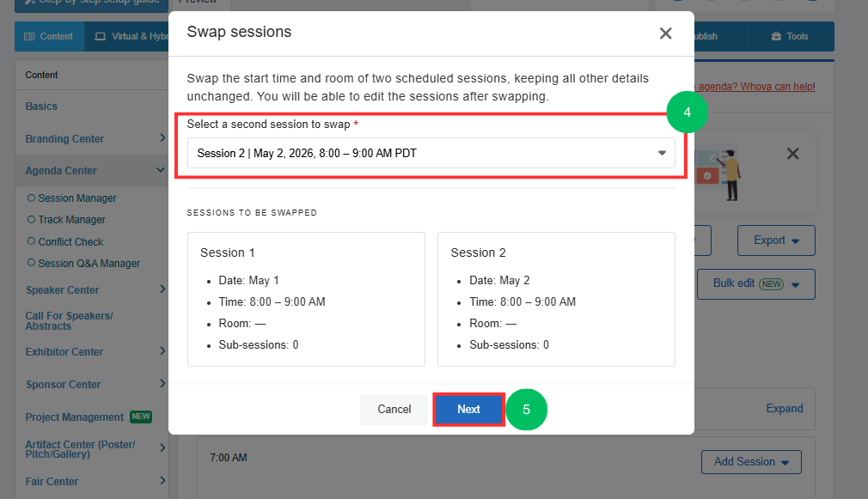Screen dimensions: 868x499
Task: Select the Conflict Check radio item
Action: click(65, 241)
